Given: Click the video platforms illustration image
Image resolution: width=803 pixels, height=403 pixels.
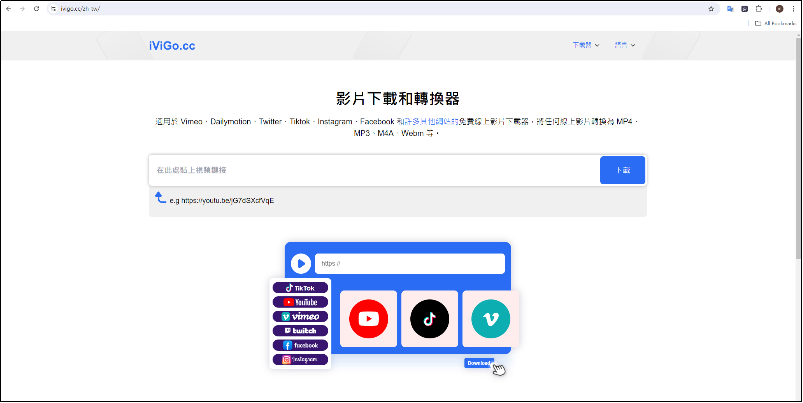Looking at the screenshot, I should pos(394,309).
